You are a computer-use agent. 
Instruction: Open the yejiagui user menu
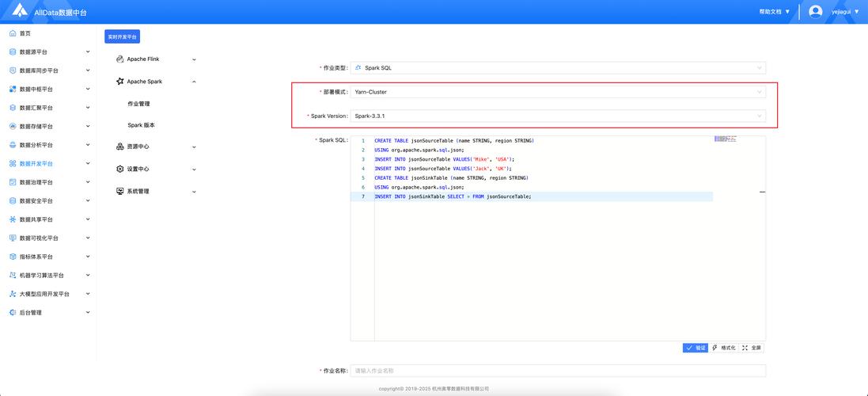click(845, 12)
